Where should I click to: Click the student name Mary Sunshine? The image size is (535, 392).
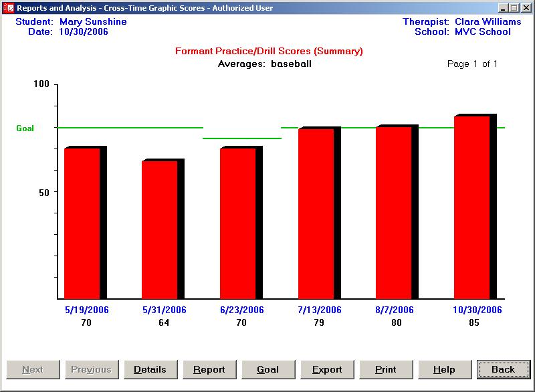point(93,21)
